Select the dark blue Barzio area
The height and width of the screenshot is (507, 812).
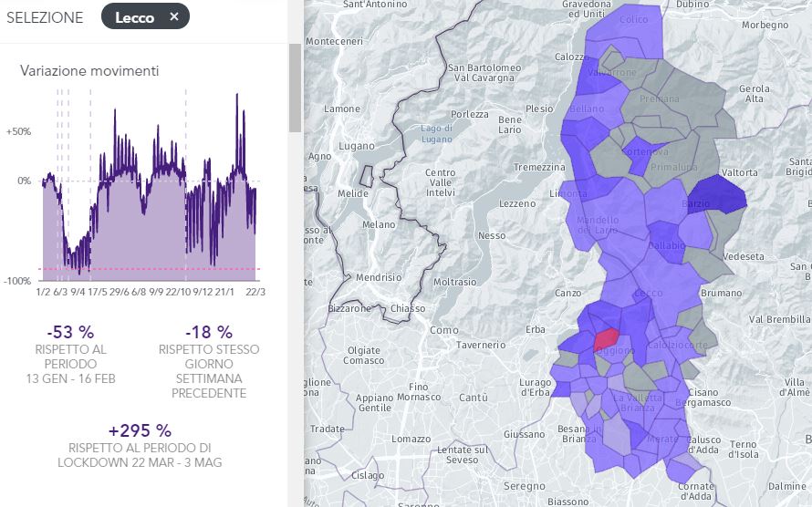719,195
